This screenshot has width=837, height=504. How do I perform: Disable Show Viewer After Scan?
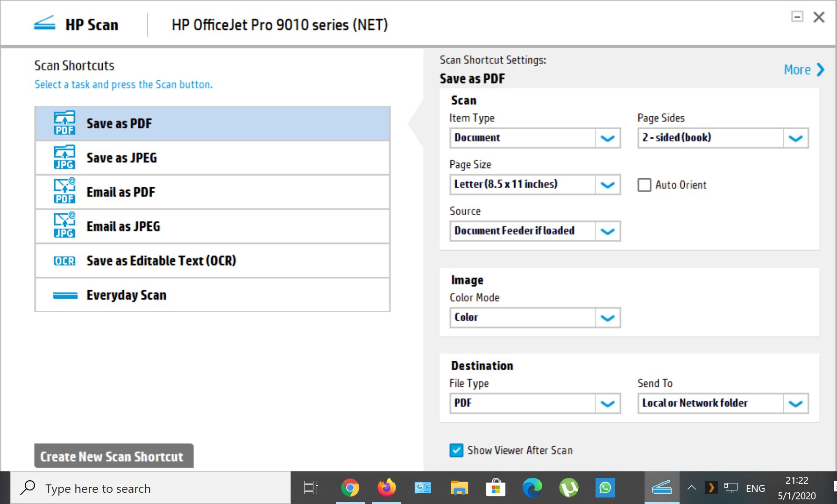[x=456, y=450]
